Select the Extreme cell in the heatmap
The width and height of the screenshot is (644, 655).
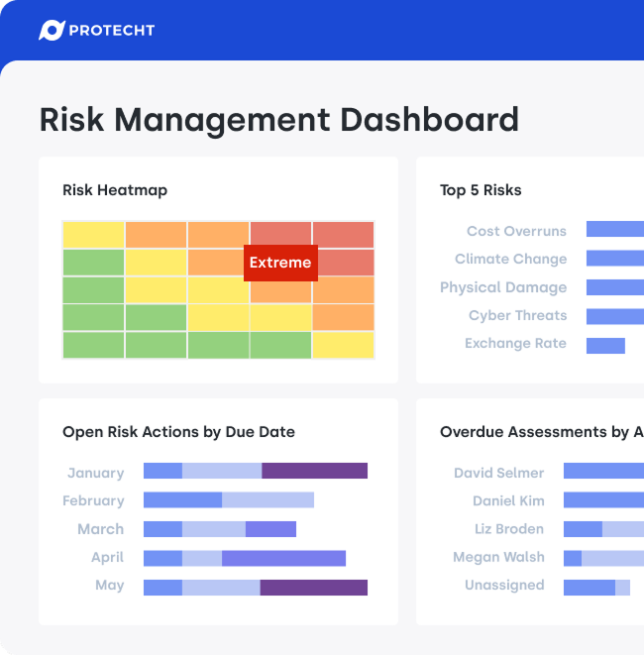tap(280, 263)
